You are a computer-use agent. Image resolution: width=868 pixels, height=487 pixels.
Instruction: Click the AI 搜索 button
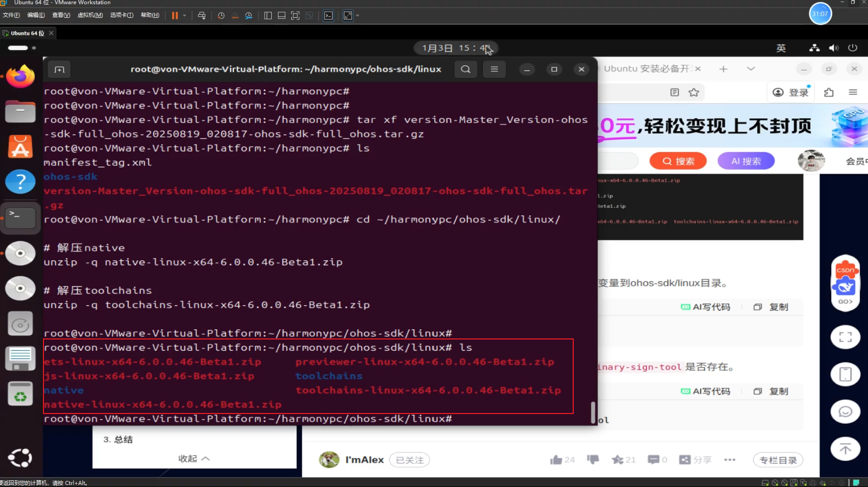pos(746,161)
